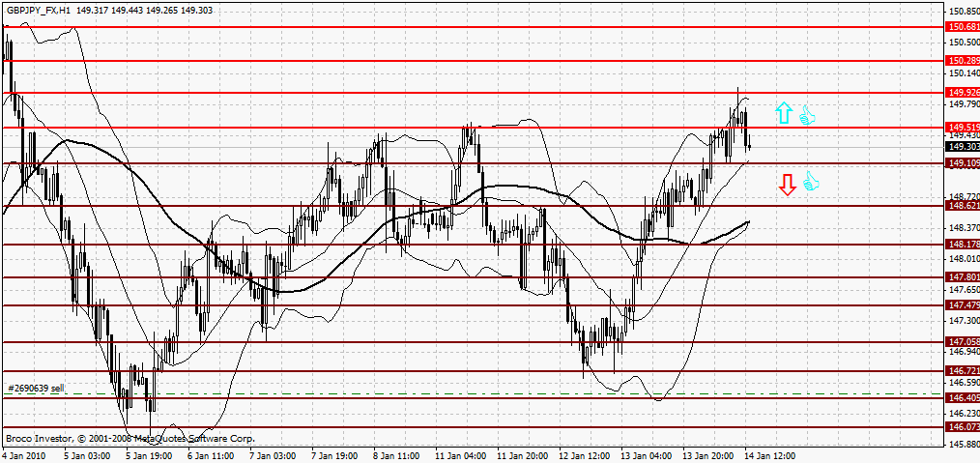This screenshot has height=463, width=980.
Task: Click the 11 Jan 04:00 time axis label
Action: (459, 454)
